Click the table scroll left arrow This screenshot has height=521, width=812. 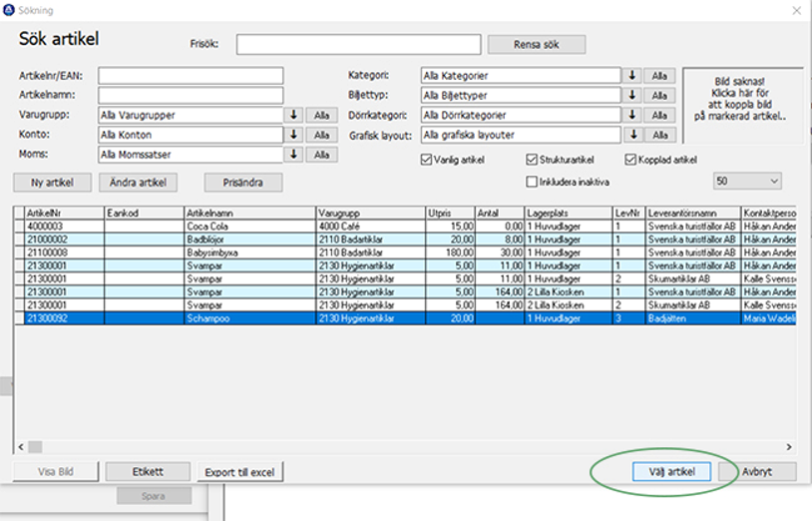[21, 446]
